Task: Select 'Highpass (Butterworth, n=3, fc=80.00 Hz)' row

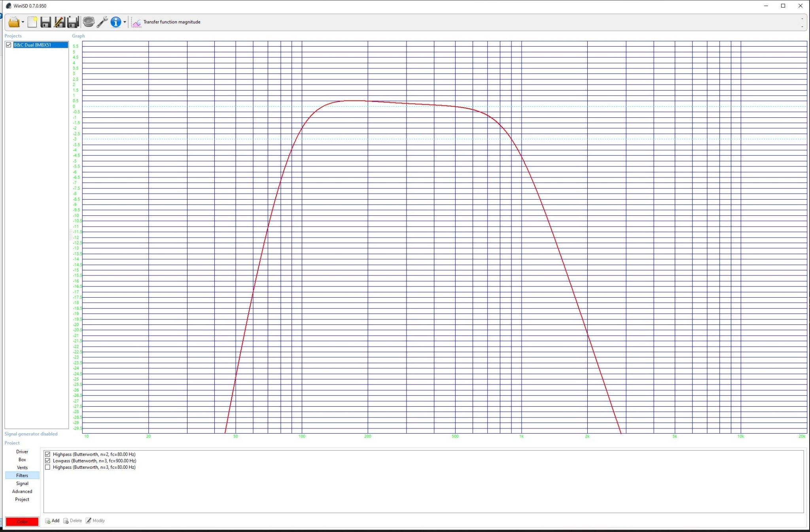Action: coord(94,467)
